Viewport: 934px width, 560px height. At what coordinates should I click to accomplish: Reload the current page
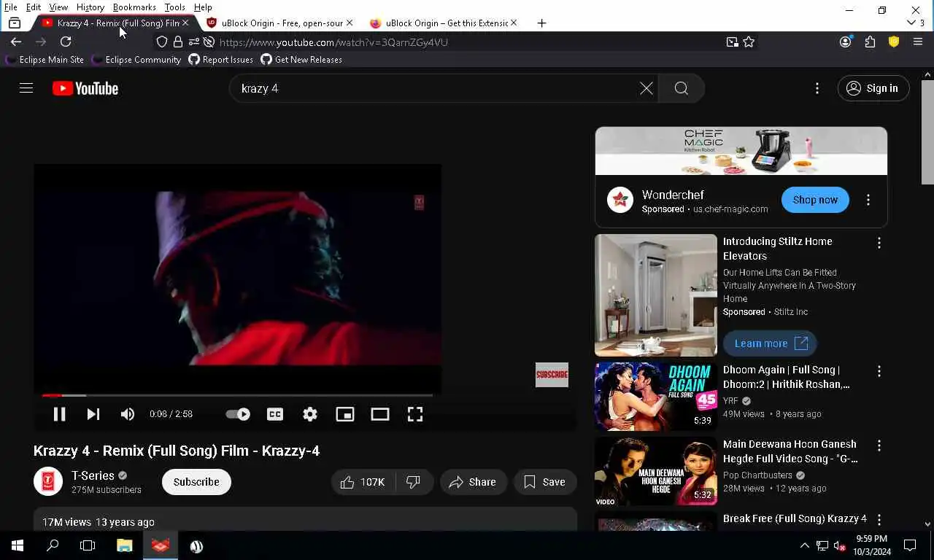pos(66,42)
